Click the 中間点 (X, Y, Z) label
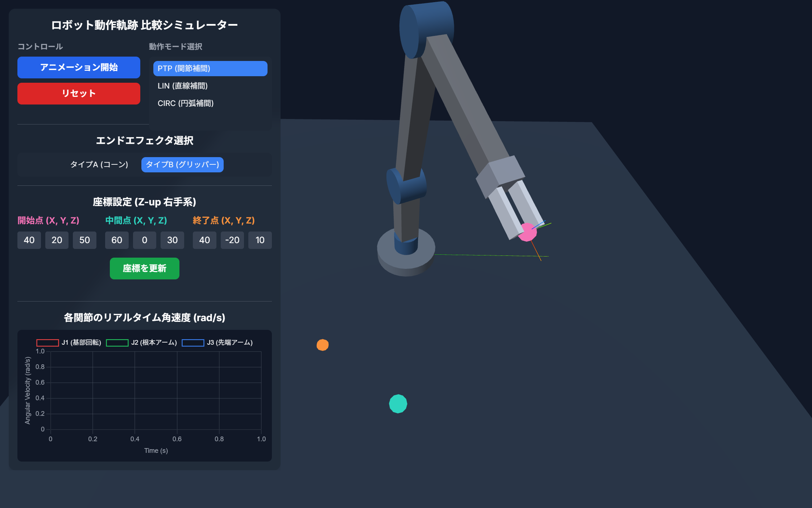 [x=136, y=221]
